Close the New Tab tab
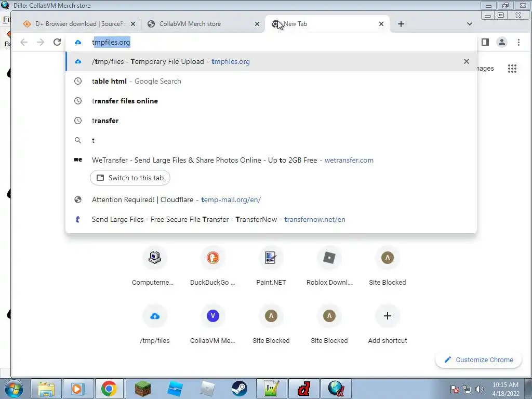This screenshot has height=399, width=532. [x=381, y=24]
